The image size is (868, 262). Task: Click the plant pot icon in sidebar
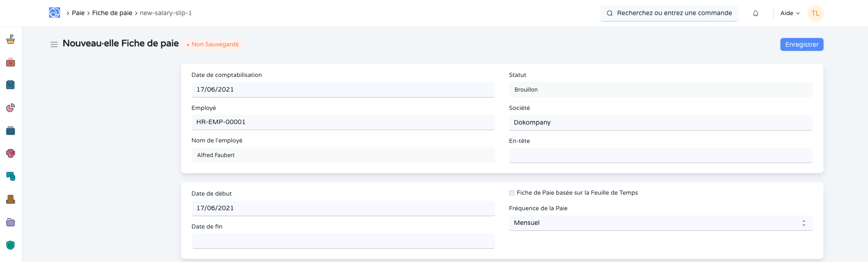click(11, 39)
